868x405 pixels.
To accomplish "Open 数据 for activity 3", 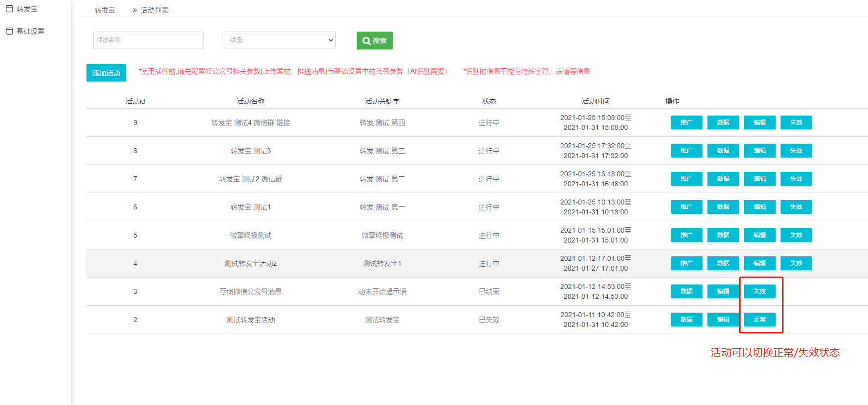I will 686,291.
